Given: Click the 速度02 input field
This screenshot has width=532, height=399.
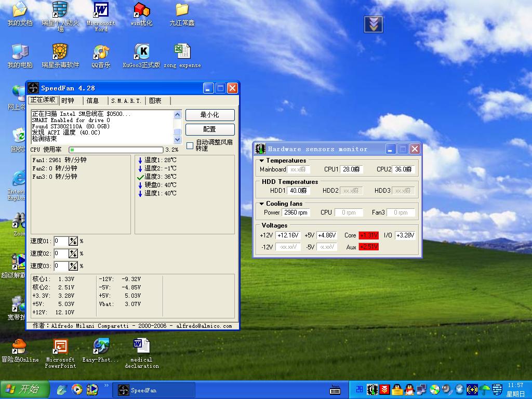Looking at the screenshot, I should point(61,254).
